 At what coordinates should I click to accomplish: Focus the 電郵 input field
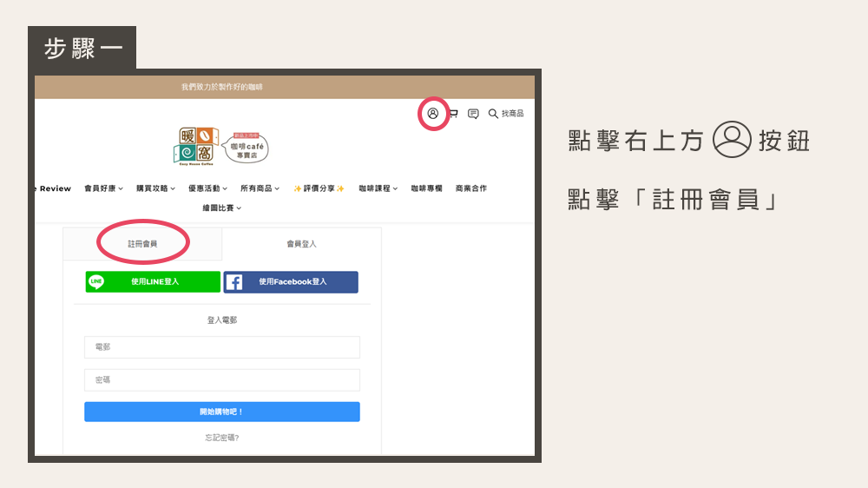(x=222, y=347)
